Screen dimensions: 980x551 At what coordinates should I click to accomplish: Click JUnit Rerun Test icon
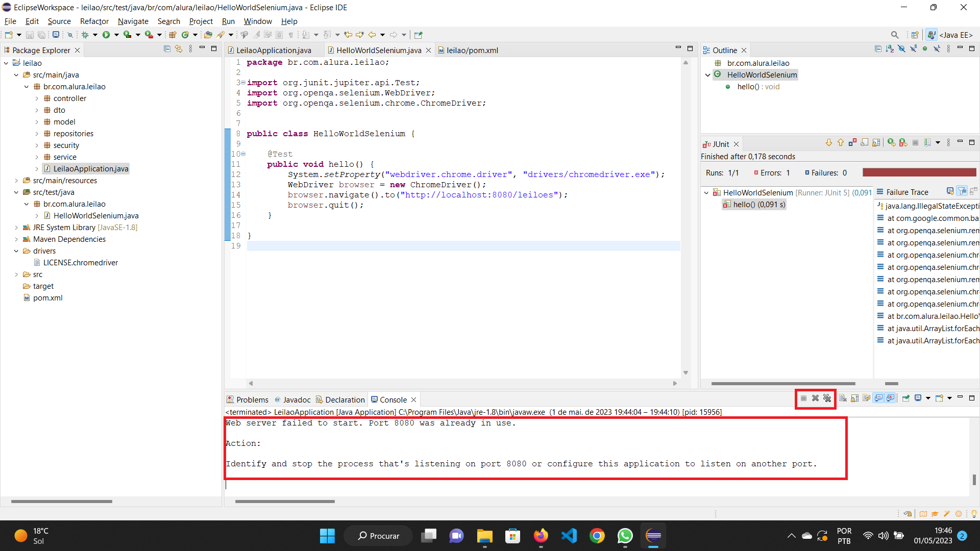(892, 143)
